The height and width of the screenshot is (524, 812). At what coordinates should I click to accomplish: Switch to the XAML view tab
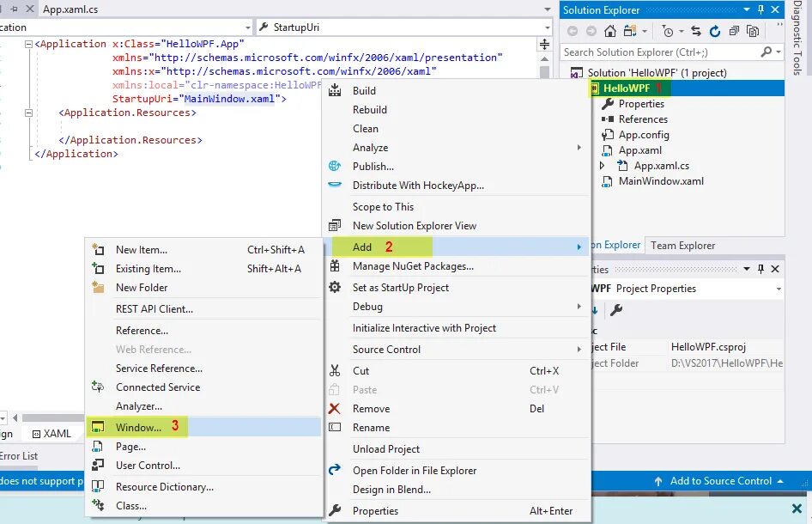coord(52,433)
